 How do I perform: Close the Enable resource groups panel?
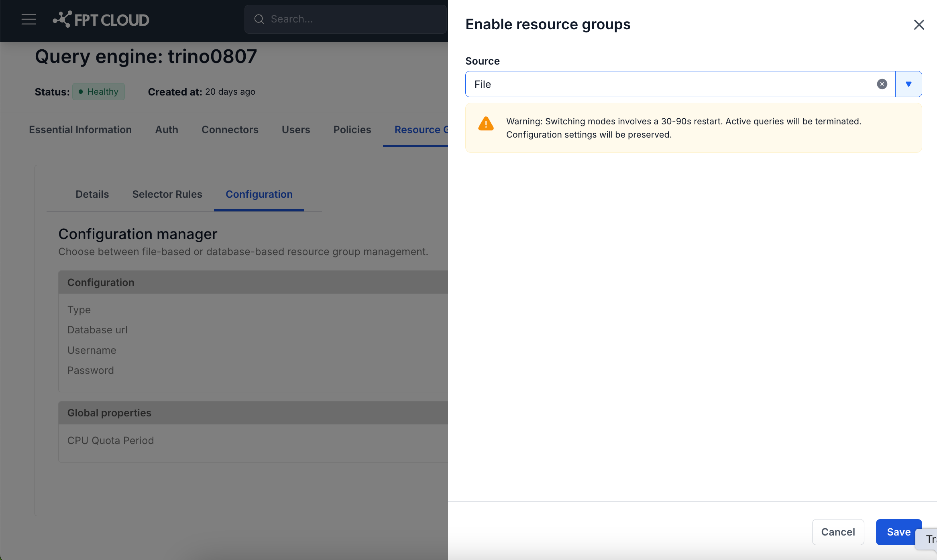[919, 24]
